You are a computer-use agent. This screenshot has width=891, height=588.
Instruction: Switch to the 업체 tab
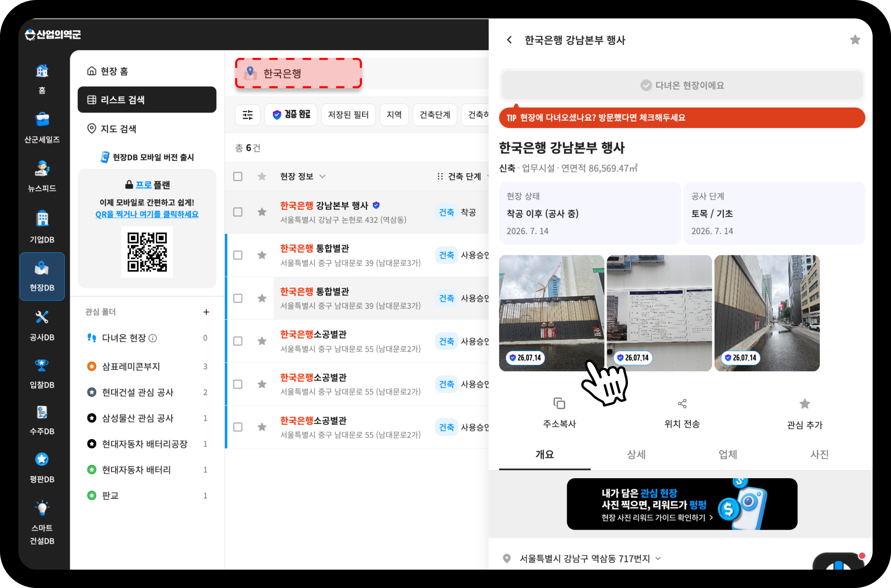pos(727,455)
